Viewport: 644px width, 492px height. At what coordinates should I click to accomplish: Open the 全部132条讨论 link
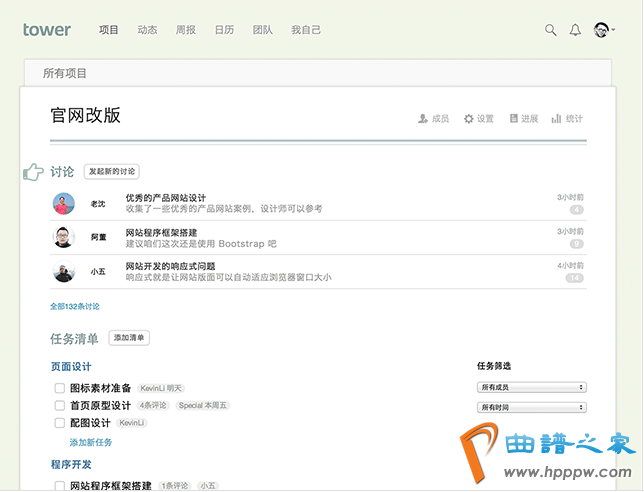75,306
